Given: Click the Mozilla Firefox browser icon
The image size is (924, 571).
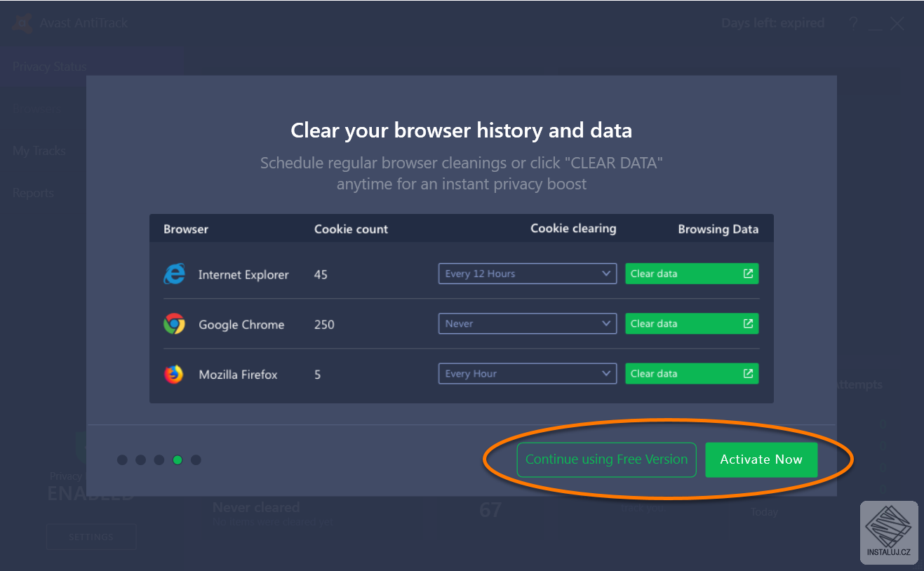Looking at the screenshot, I should click(174, 374).
